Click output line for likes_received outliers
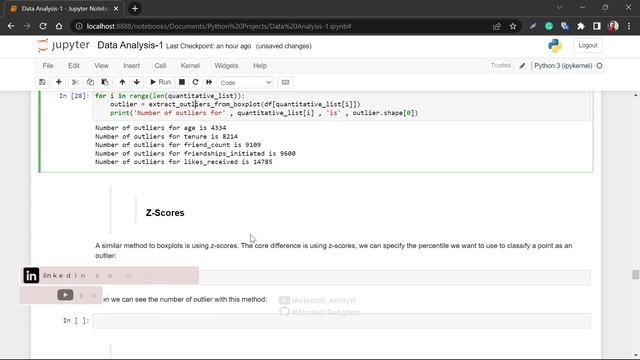The height and width of the screenshot is (360, 640). click(184, 162)
